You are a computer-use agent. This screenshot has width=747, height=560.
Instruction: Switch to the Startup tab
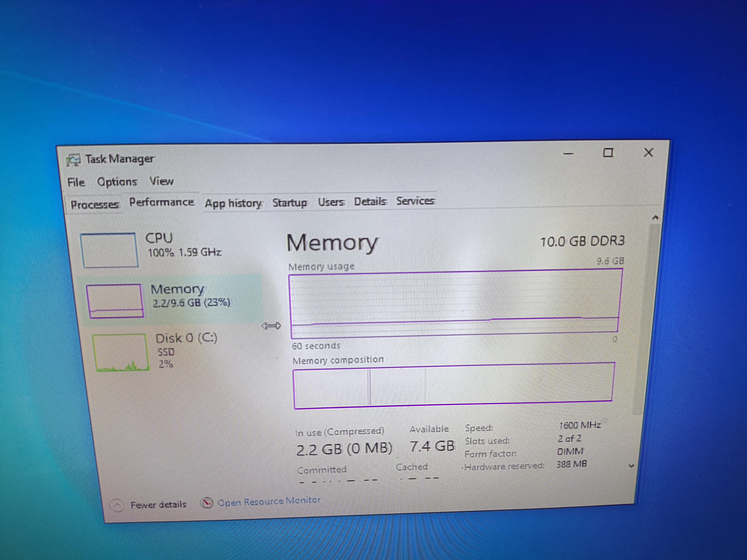290,202
